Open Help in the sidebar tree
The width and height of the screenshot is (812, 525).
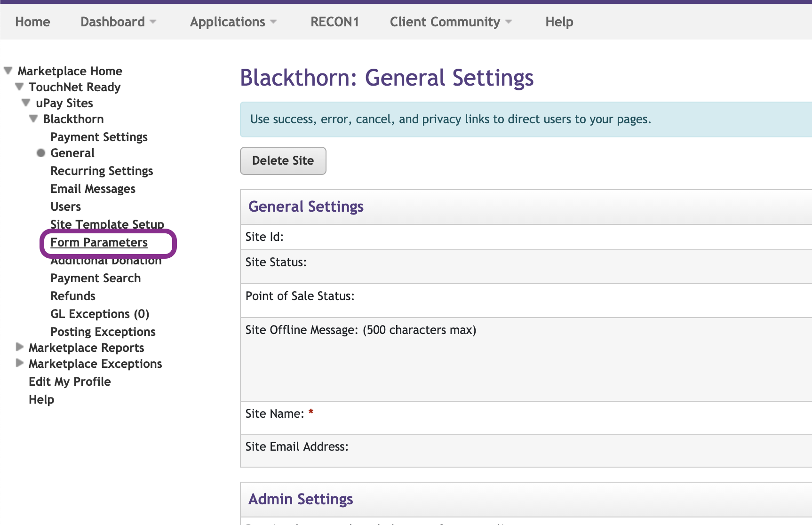(41, 399)
